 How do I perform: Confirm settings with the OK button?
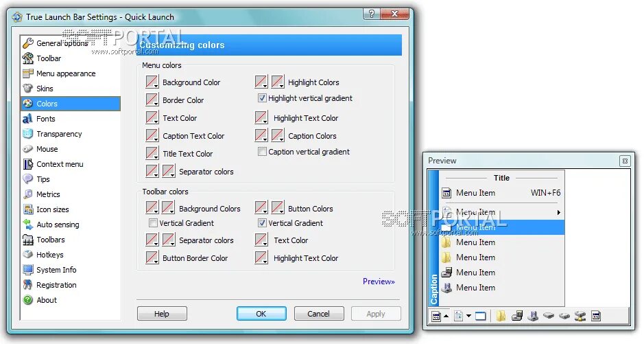(x=261, y=314)
